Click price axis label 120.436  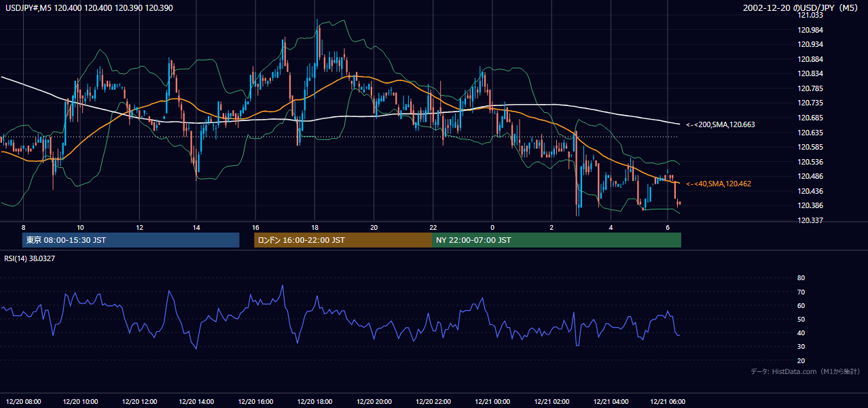tap(811, 191)
